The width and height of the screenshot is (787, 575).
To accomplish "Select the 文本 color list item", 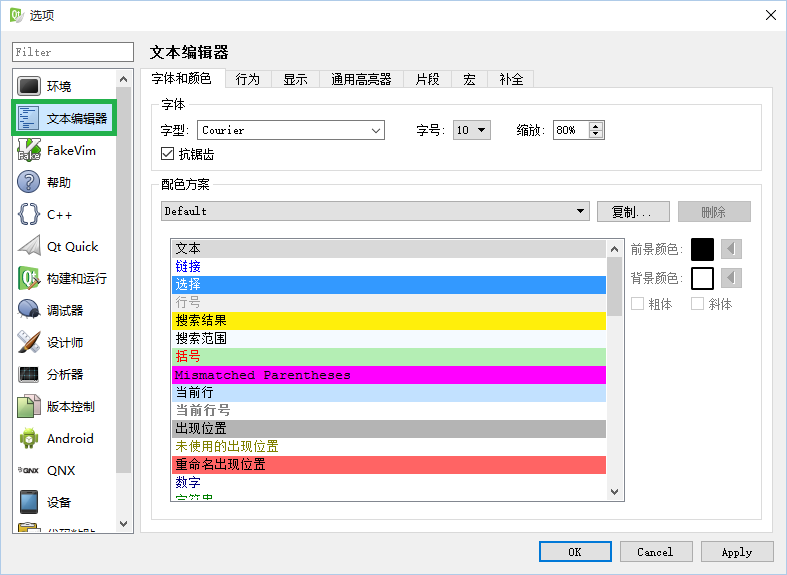I will (388, 249).
